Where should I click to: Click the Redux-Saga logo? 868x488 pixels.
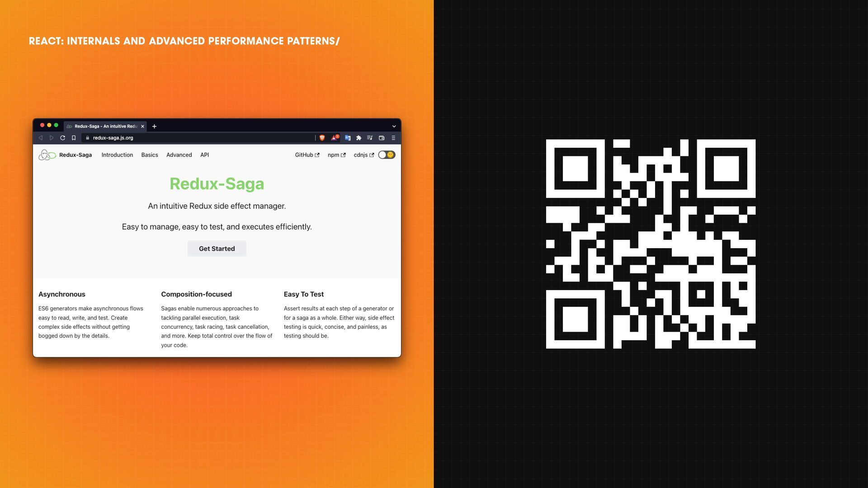tap(47, 155)
